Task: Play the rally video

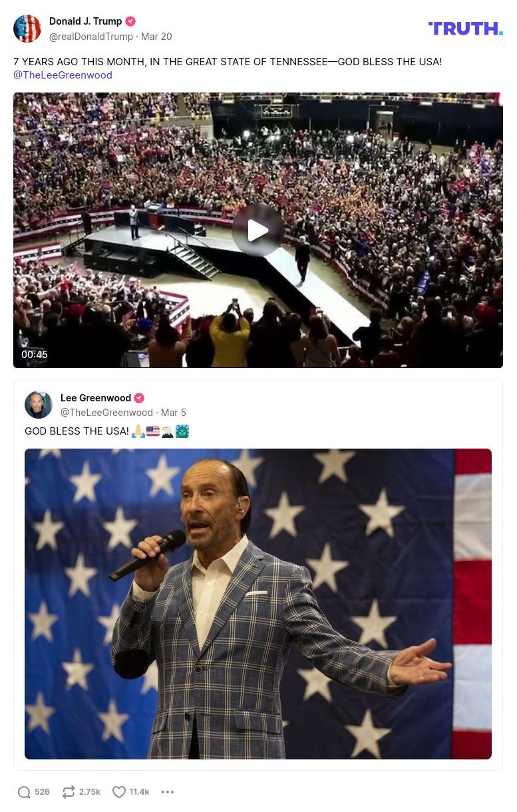Action: (x=258, y=230)
